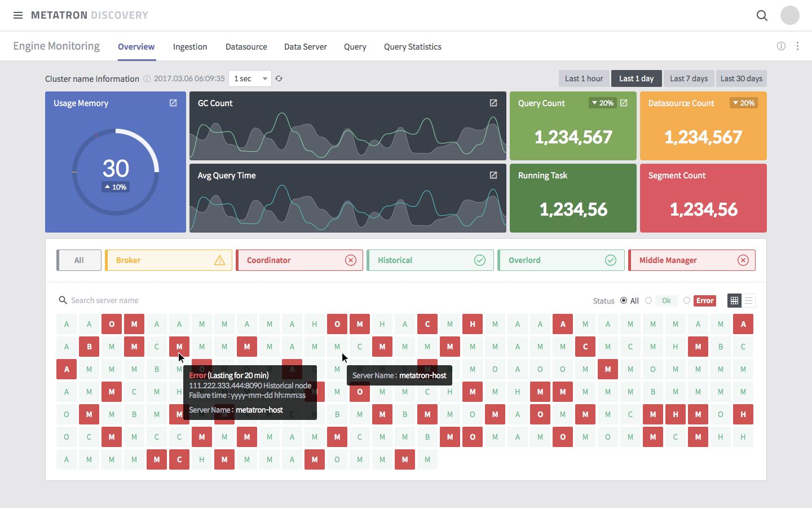
Task: Switch to the Ingestion tab
Action: (x=190, y=47)
